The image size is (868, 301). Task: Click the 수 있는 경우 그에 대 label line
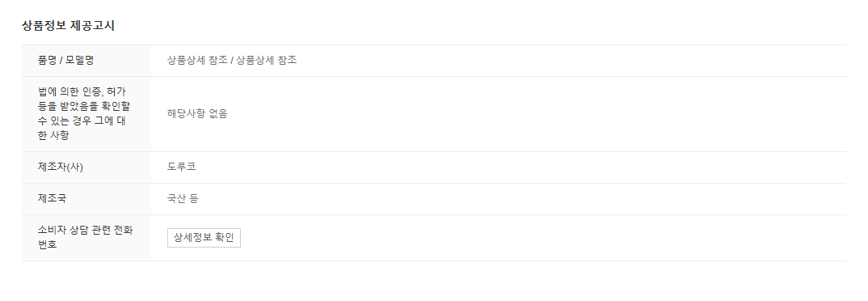click(x=82, y=121)
